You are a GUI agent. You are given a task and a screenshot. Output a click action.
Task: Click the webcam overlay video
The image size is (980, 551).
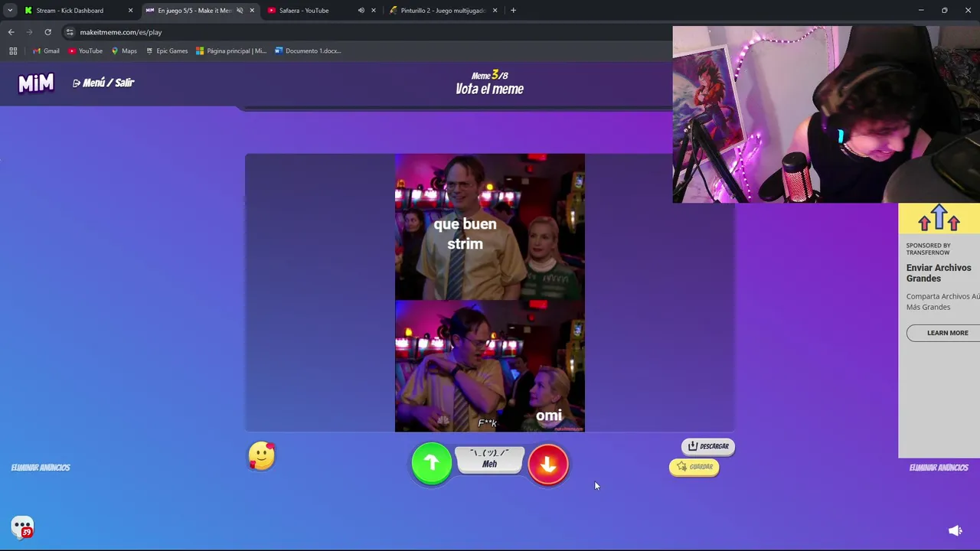click(826, 115)
